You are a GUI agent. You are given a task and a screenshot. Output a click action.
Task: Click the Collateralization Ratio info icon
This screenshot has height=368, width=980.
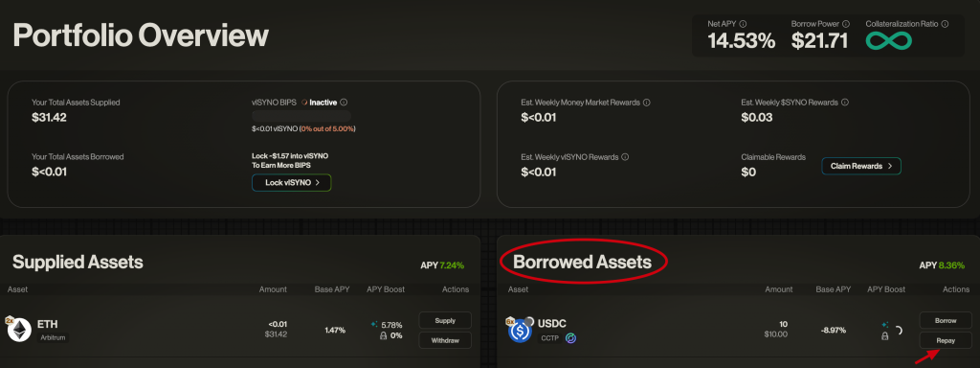coord(945,24)
